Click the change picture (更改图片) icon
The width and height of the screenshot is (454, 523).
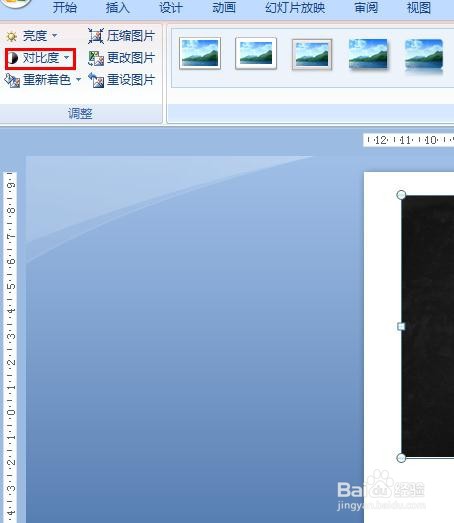coord(96,58)
